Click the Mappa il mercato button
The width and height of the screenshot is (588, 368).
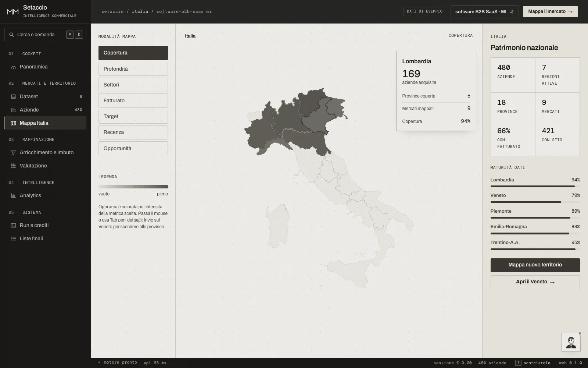click(x=550, y=12)
